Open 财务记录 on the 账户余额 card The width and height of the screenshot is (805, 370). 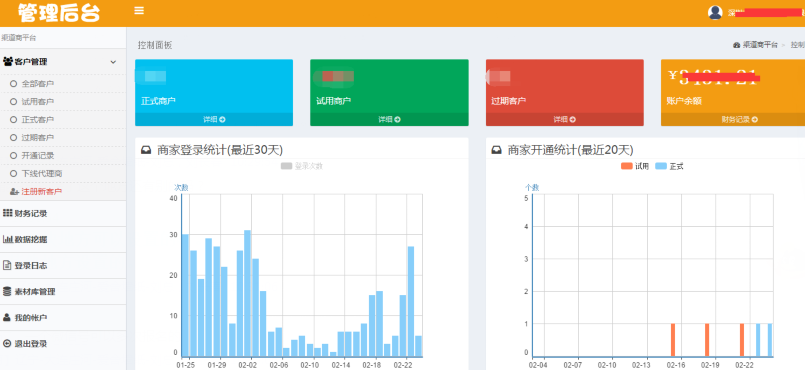(739, 120)
